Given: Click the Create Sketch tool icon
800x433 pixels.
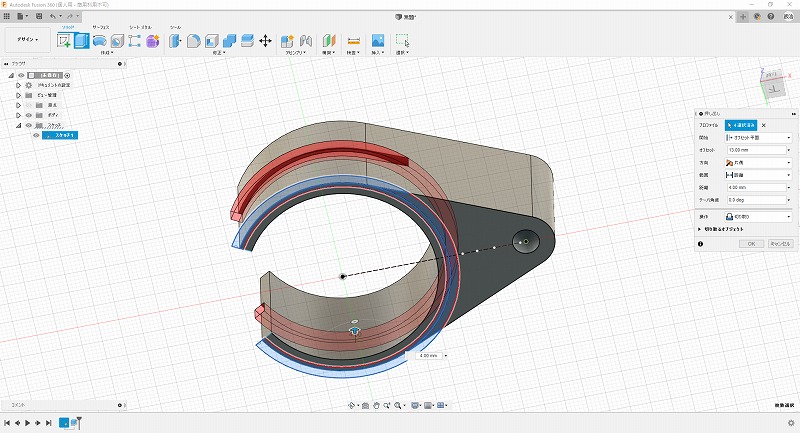Looking at the screenshot, I should [x=64, y=41].
